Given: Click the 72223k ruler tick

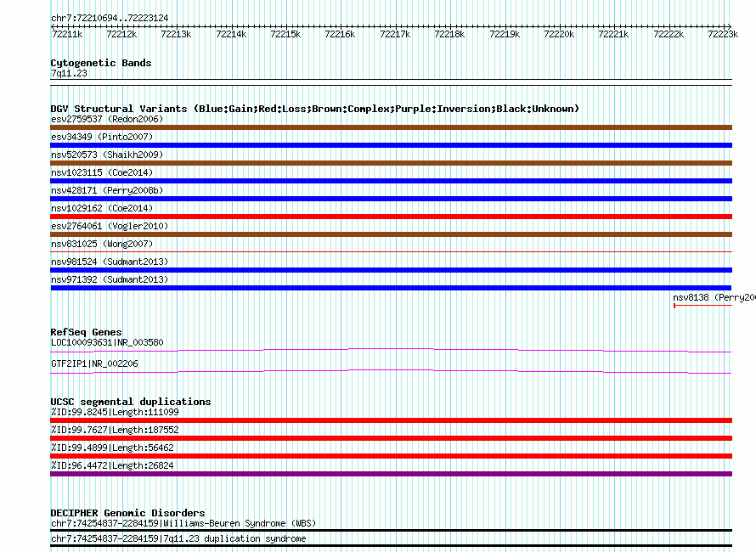Looking at the screenshot, I should pos(723,34).
